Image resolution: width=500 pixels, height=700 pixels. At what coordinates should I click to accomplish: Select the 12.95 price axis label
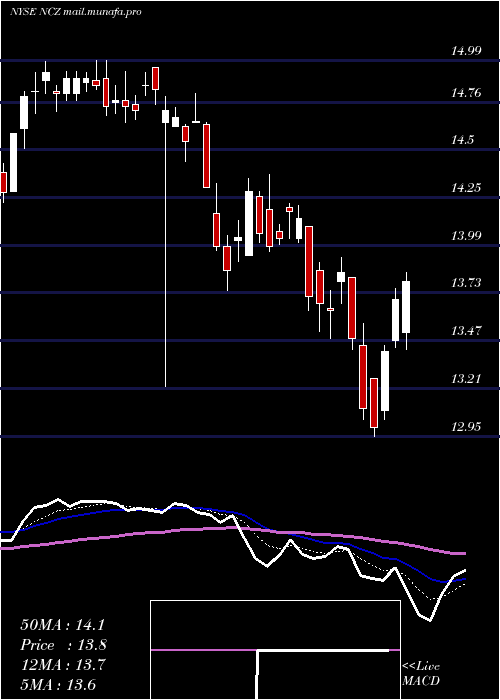pyautogui.click(x=466, y=427)
